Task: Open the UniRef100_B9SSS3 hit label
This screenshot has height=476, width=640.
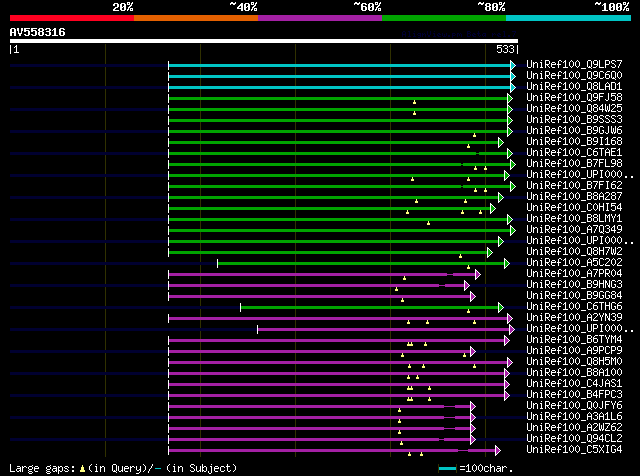Action: pyautogui.click(x=574, y=120)
